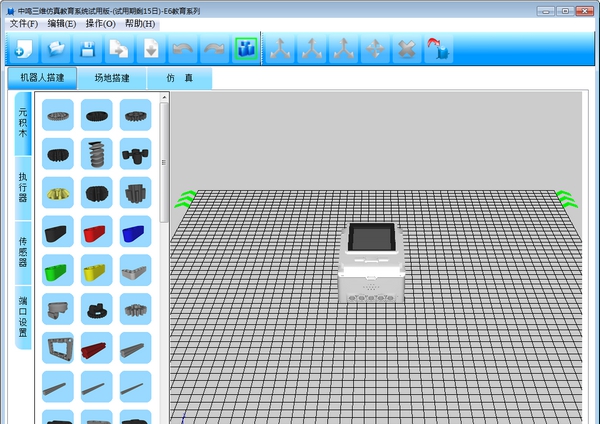Select the 元积木 side tab

point(23,123)
